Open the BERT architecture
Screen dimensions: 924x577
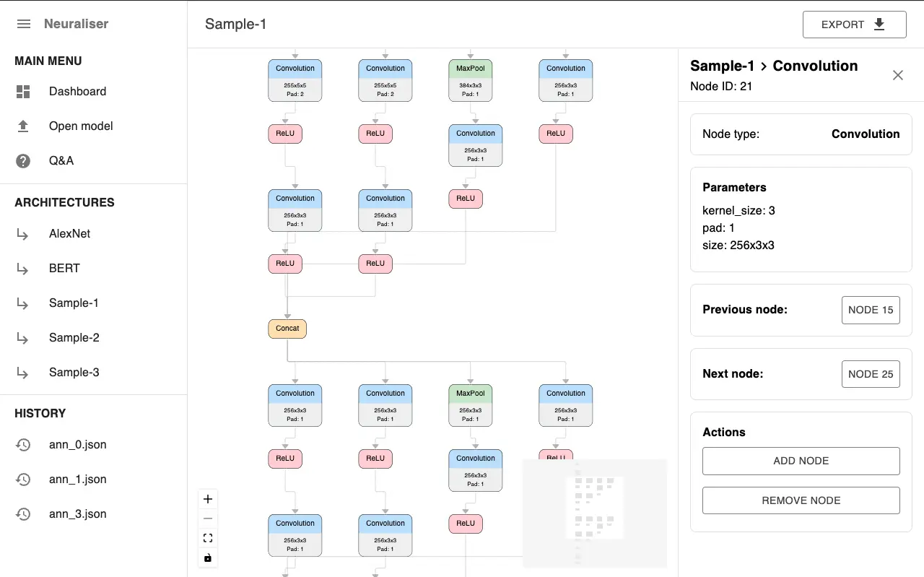(x=64, y=269)
